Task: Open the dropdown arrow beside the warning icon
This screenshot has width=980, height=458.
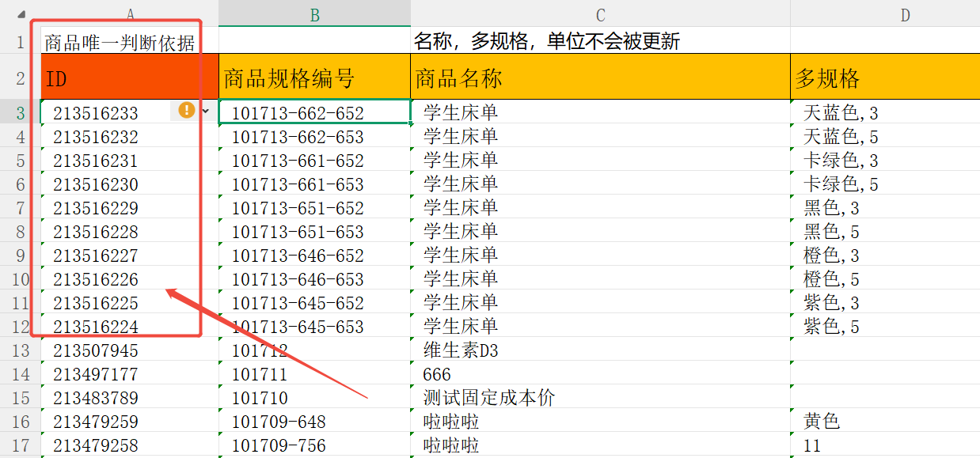Action: click(206, 112)
